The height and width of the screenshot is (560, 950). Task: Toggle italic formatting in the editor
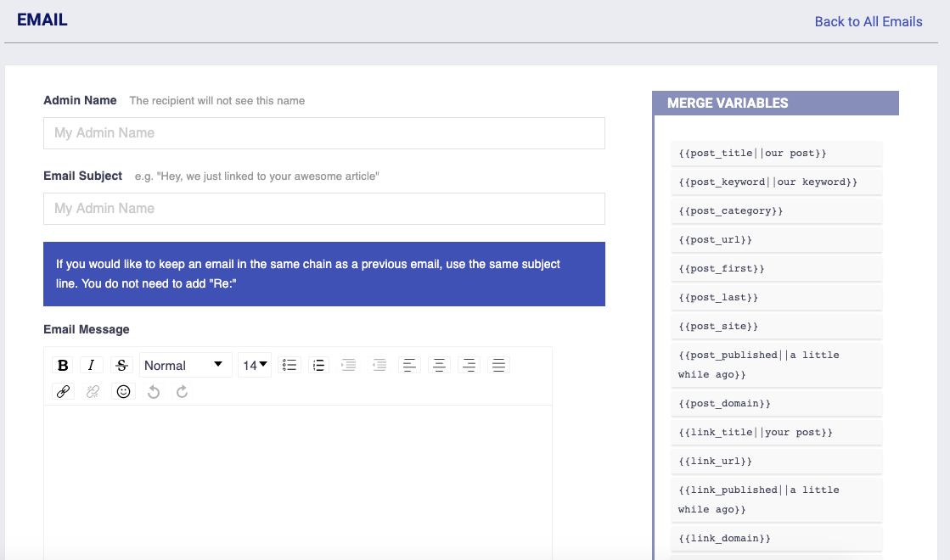(x=92, y=365)
